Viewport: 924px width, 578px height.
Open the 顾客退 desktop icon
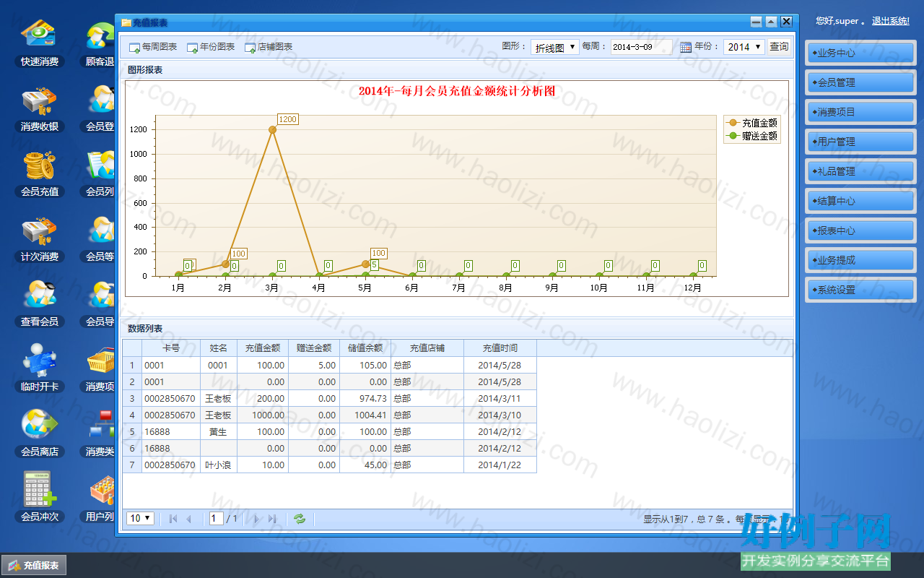pyautogui.click(x=100, y=44)
